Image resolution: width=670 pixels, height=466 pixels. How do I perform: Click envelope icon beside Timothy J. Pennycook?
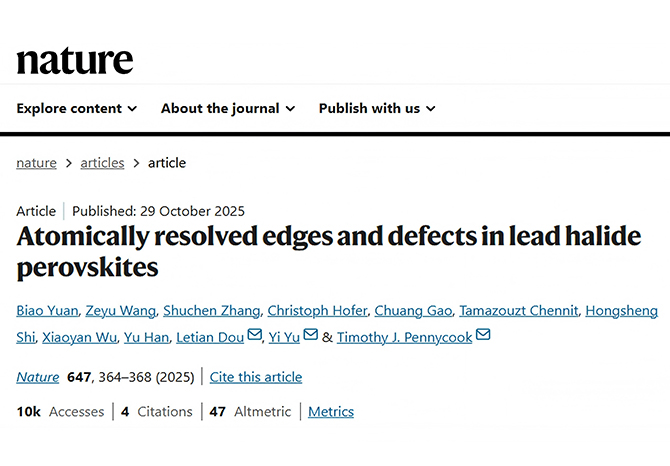click(x=484, y=336)
